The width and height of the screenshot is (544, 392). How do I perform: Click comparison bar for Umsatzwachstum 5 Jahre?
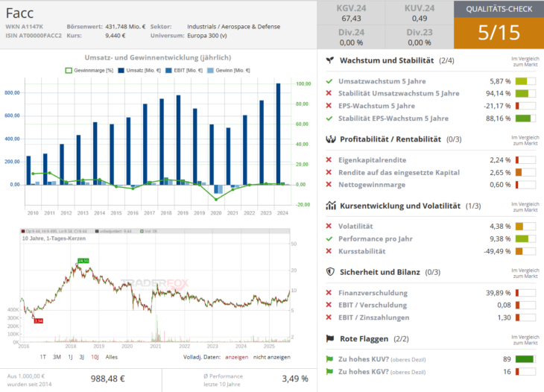(x=525, y=81)
